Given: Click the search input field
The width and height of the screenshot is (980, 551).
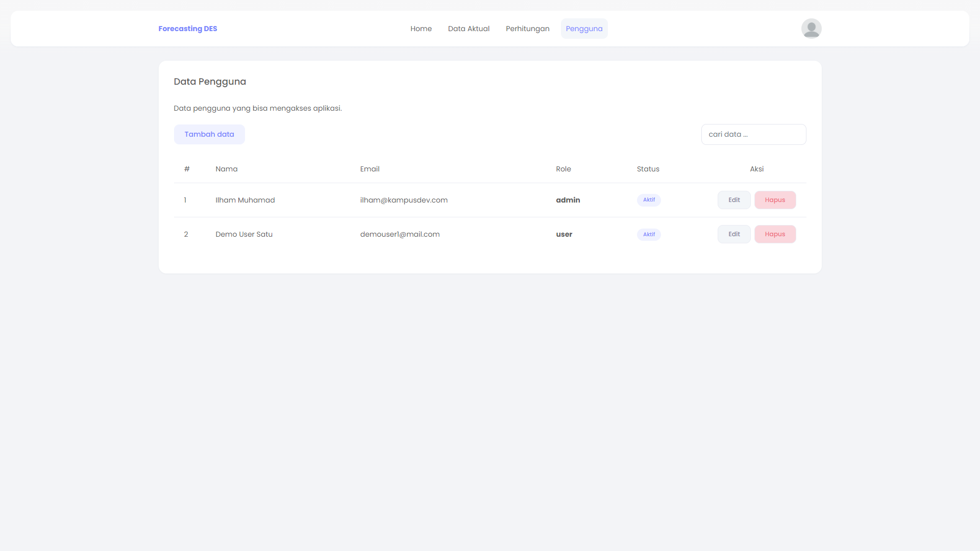Looking at the screenshot, I should click(x=753, y=134).
